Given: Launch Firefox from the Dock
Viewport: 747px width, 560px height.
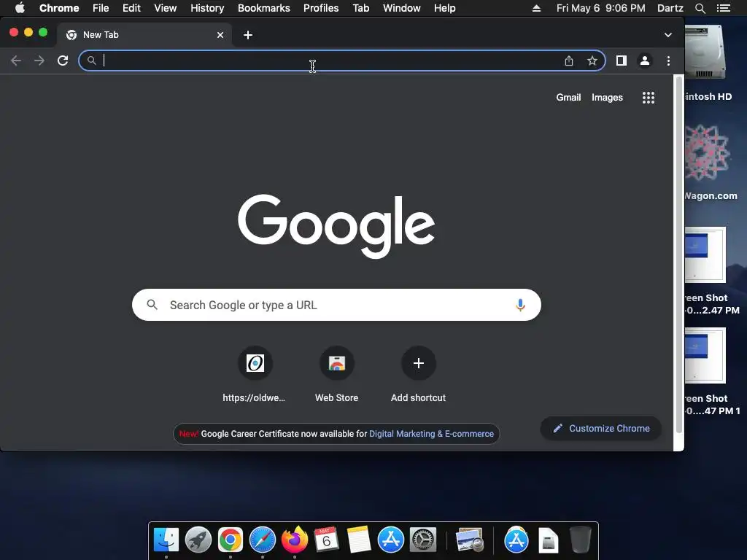Looking at the screenshot, I should tap(295, 540).
